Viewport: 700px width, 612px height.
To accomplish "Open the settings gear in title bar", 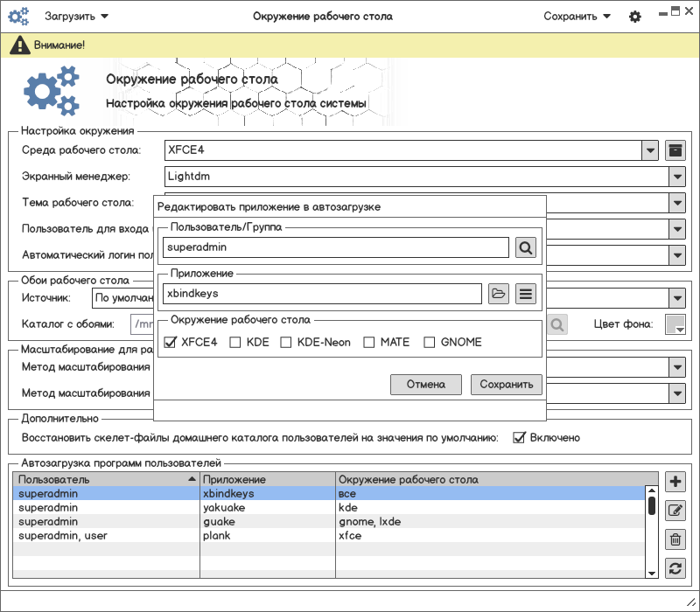I will coord(635,17).
